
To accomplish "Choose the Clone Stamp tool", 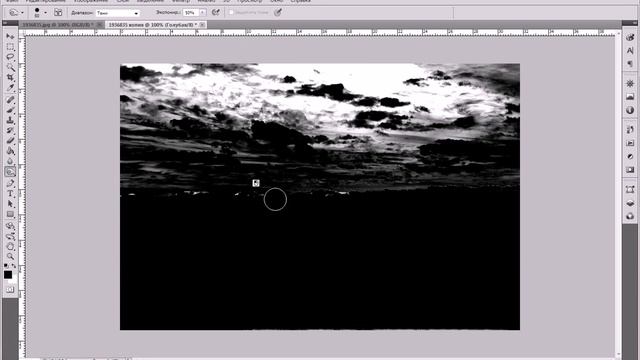I will pyautogui.click(x=10, y=120).
